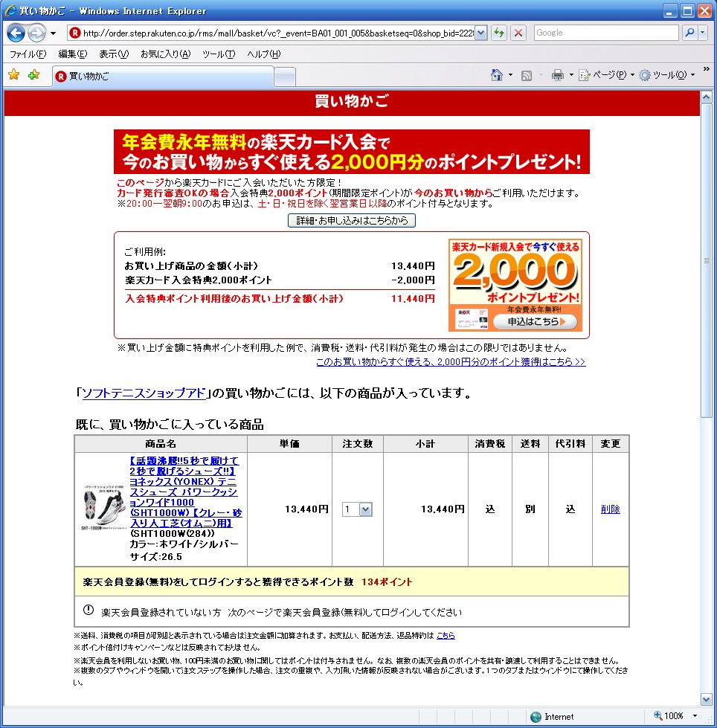Open the ツール(T) menu in menu bar
Viewport: 717px width, 728px height.
click(219, 54)
